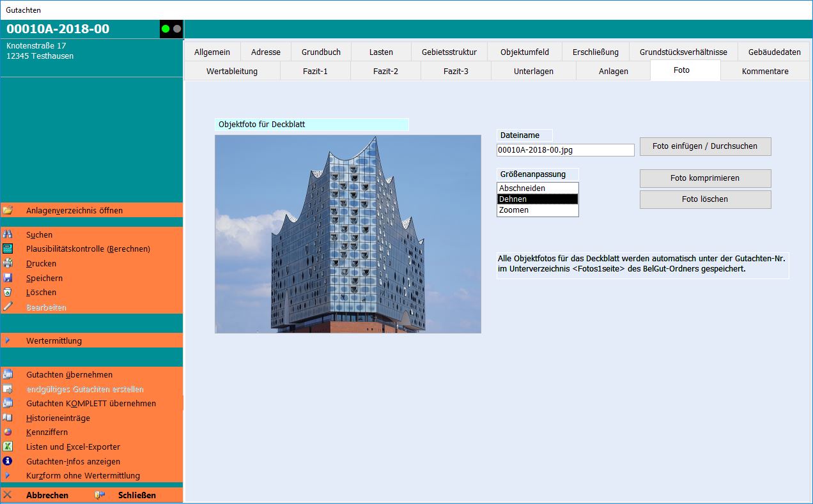Click Gutachten übernehmen entry

(69, 374)
